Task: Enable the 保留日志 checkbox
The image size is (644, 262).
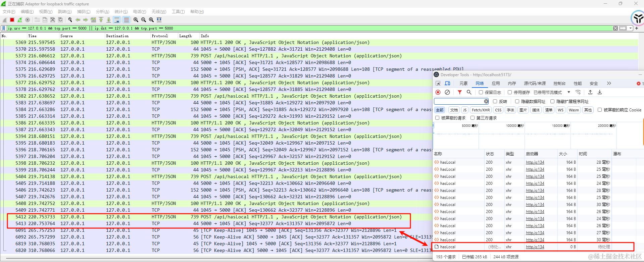Action: click(x=481, y=92)
